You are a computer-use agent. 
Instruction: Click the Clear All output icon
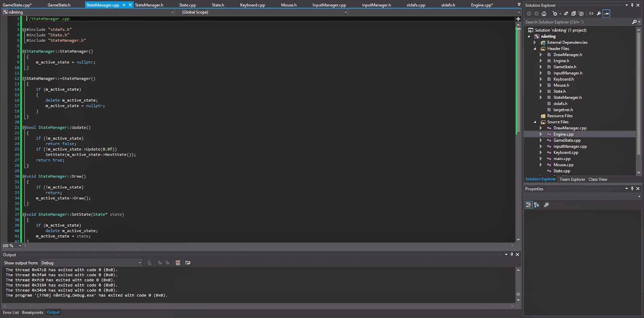tap(178, 263)
